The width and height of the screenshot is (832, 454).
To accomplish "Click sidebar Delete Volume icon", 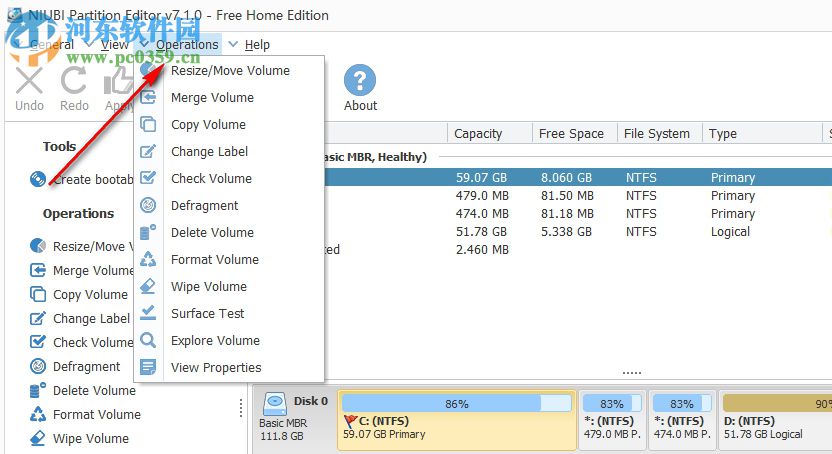I will (38, 390).
